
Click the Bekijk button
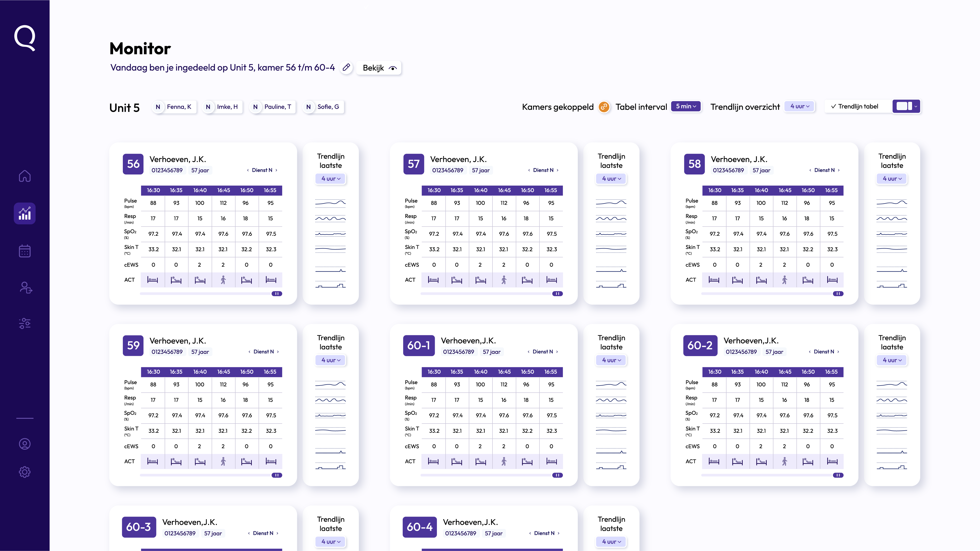coord(379,68)
